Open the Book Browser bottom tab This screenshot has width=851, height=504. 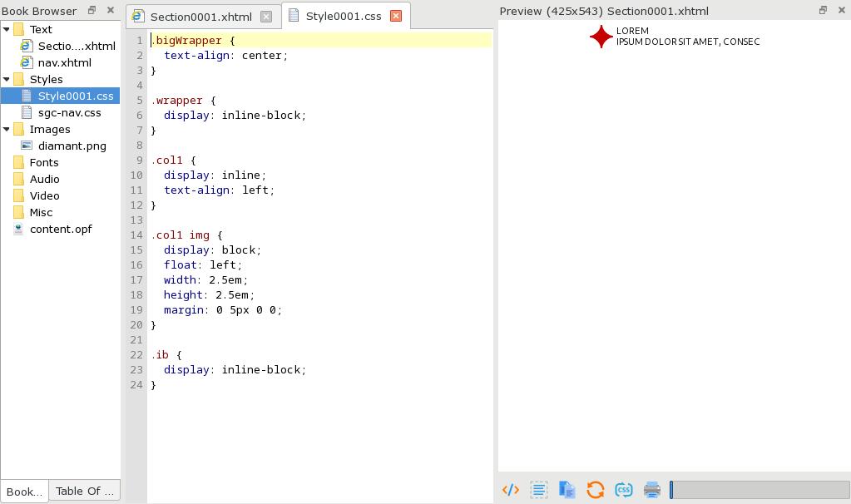(24, 491)
